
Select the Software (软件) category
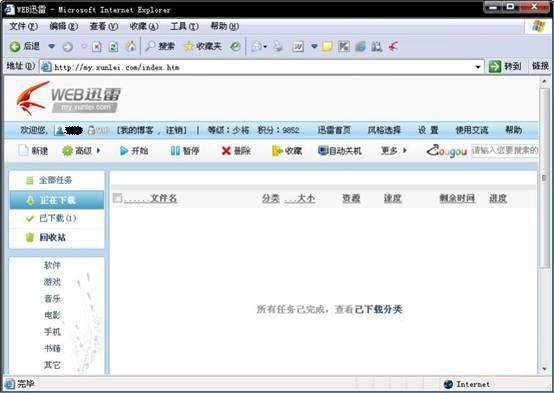coord(52,265)
